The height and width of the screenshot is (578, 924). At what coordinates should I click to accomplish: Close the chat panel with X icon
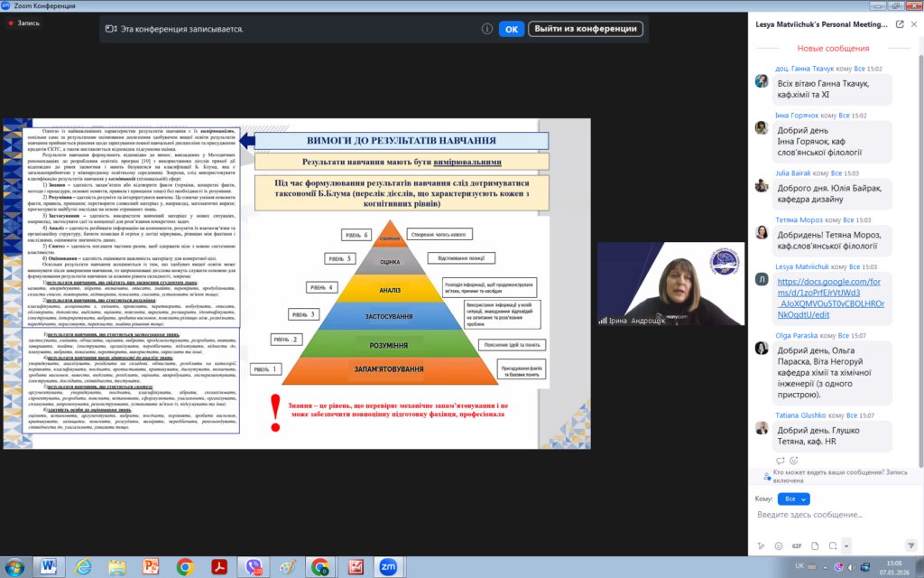pyautogui.click(x=913, y=24)
